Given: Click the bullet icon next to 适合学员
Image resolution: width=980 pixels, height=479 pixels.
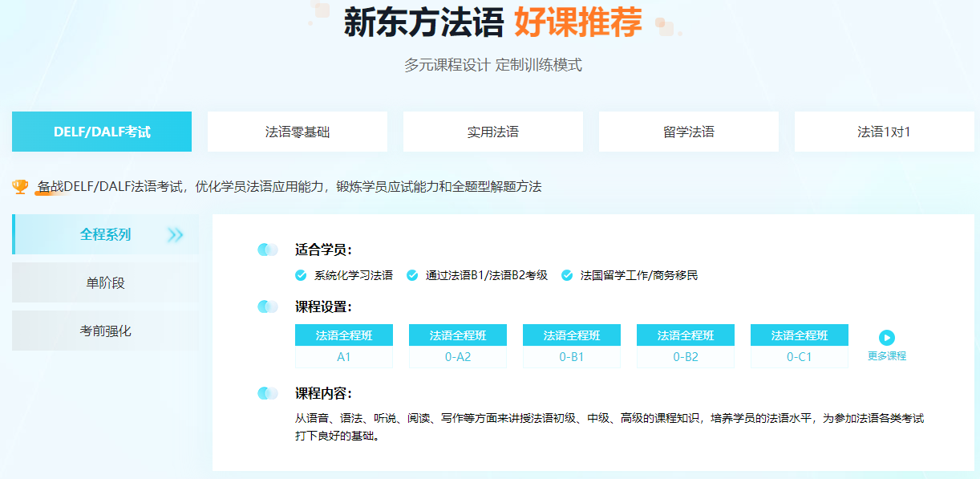Looking at the screenshot, I should pyautogui.click(x=268, y=250).
